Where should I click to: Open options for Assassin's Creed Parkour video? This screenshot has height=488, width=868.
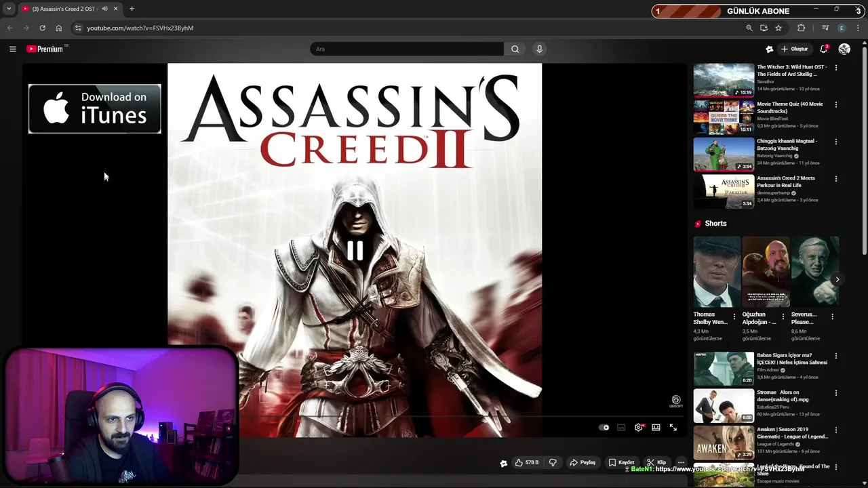point(835,179)
